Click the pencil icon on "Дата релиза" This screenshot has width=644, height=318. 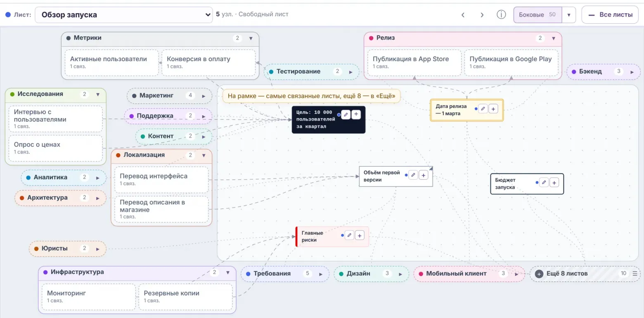(483, 109)
